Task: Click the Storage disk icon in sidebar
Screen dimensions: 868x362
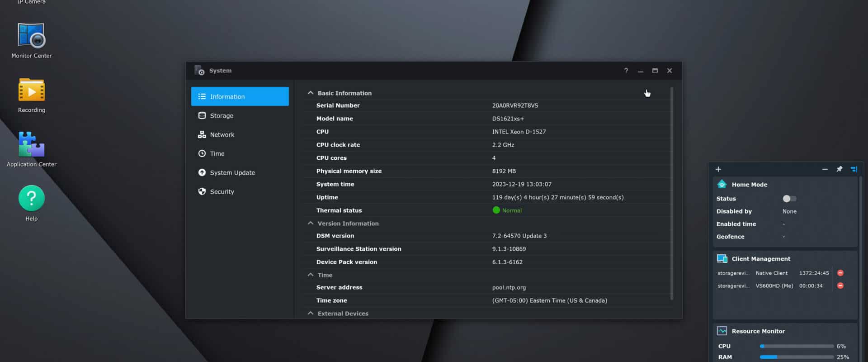Action: click(202, 115)
